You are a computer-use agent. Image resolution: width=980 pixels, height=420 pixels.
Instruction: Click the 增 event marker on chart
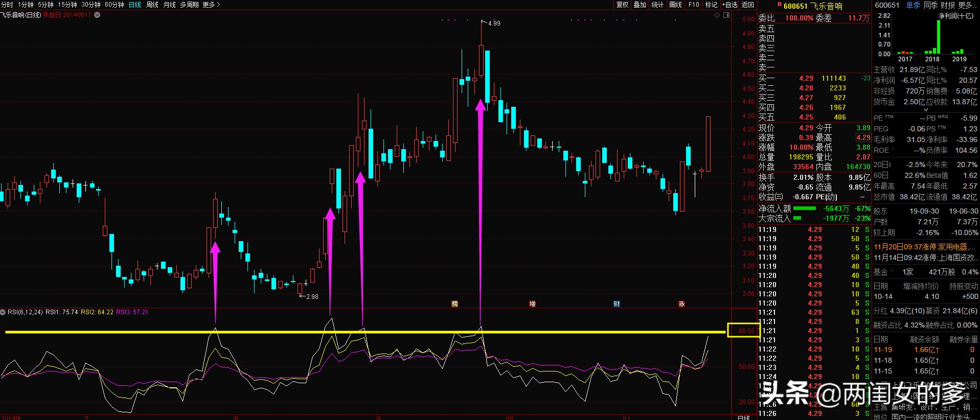click(532, 304)
